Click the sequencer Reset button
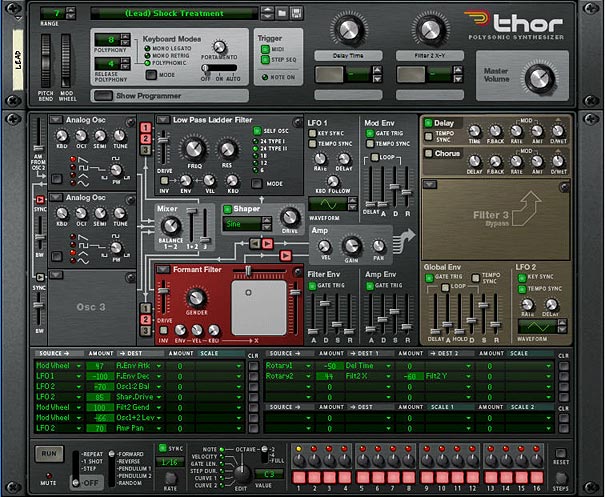Screen dimensions: 605x497 [x=561, y=453]
